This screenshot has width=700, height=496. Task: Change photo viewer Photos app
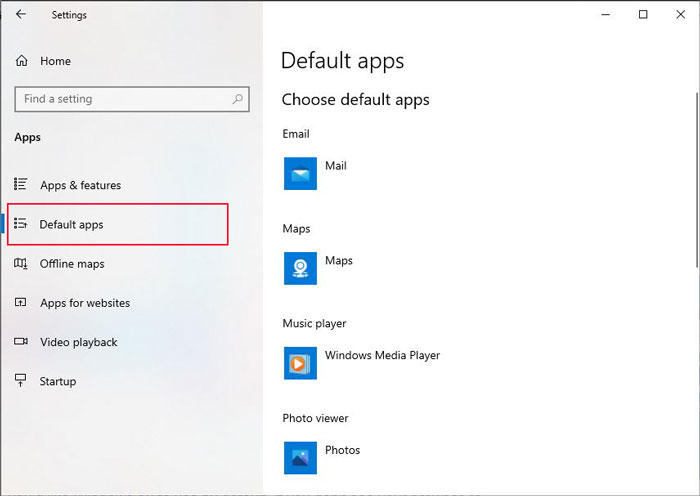click(342, 450)
